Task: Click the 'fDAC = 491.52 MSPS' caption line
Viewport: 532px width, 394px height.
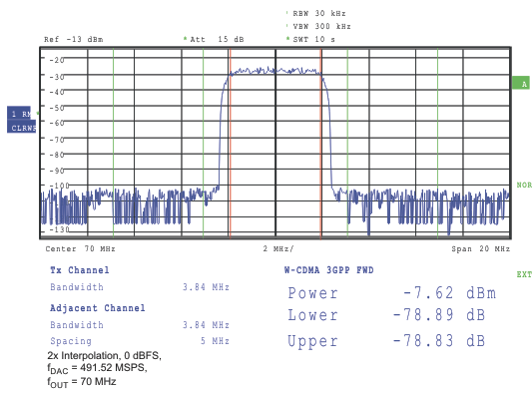Action: (97, 369)
